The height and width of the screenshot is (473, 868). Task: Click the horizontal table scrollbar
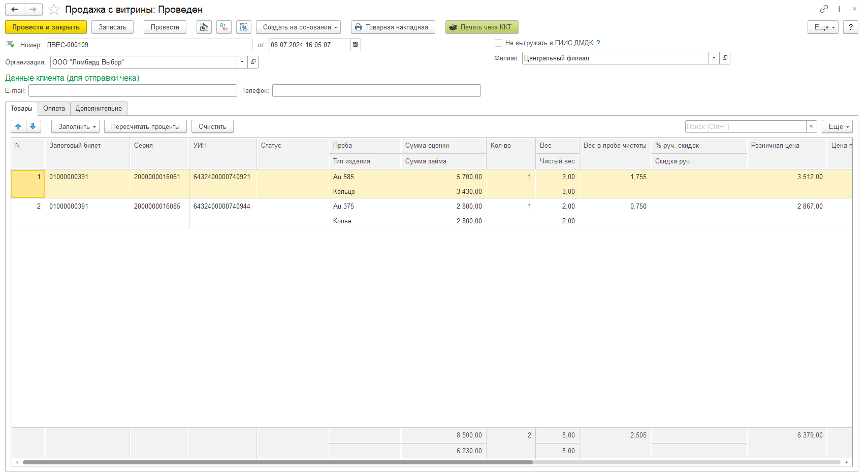click(277, 462)
